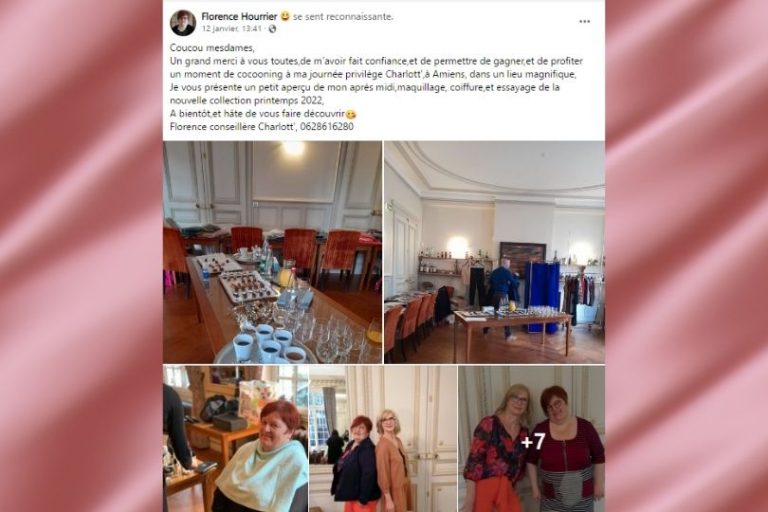
Task: Open the +7 more photos overlay
Action: [x=532, y=439]
